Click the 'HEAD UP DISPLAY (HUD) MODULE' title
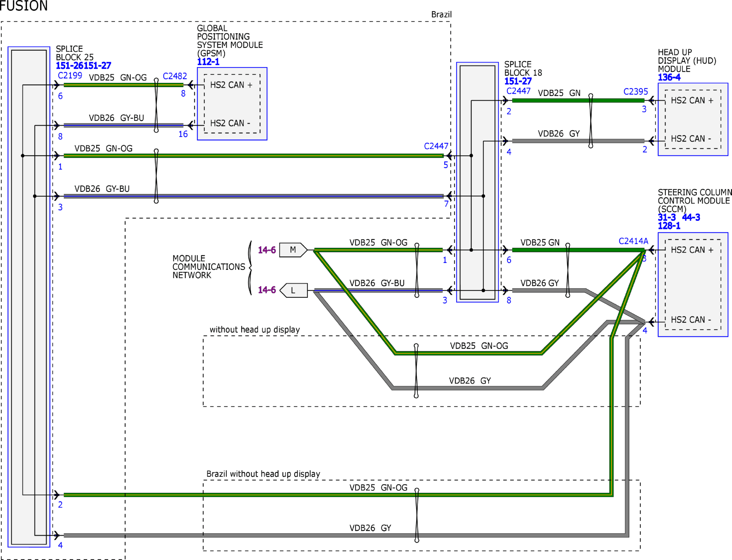 point(687,60)
